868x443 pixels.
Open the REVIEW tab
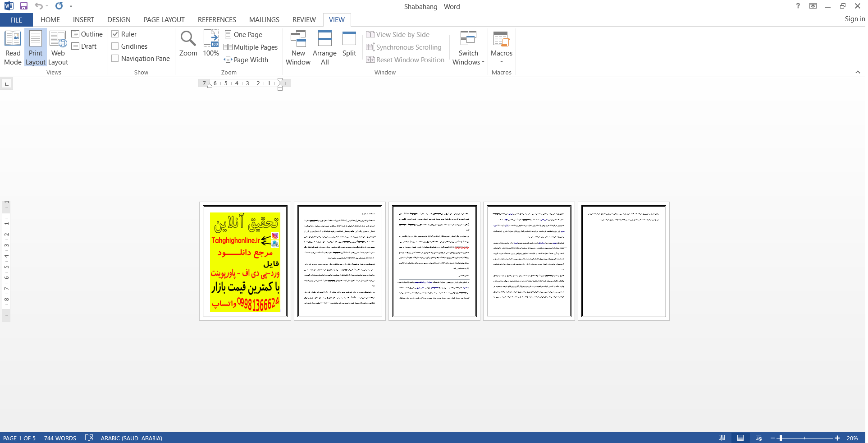click(x=304, y=20)
